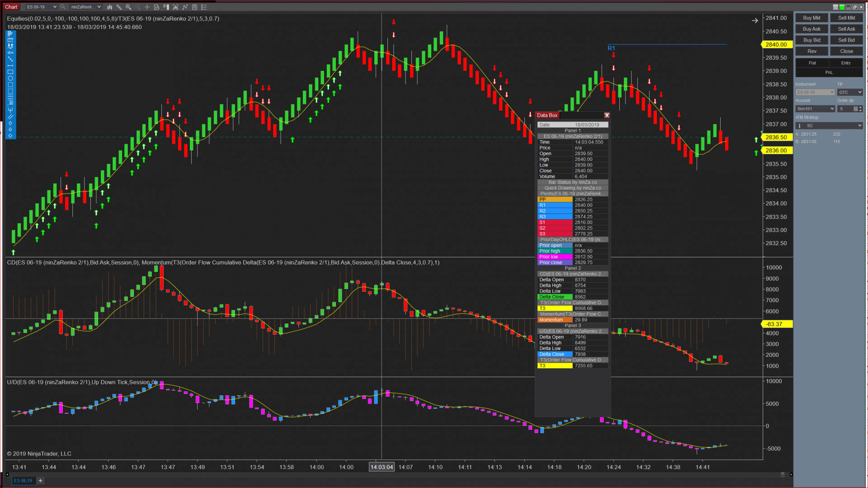Select the triple horizontal lines drawing tool
Viewport: 868px width, 488px height.
point(10,97)
